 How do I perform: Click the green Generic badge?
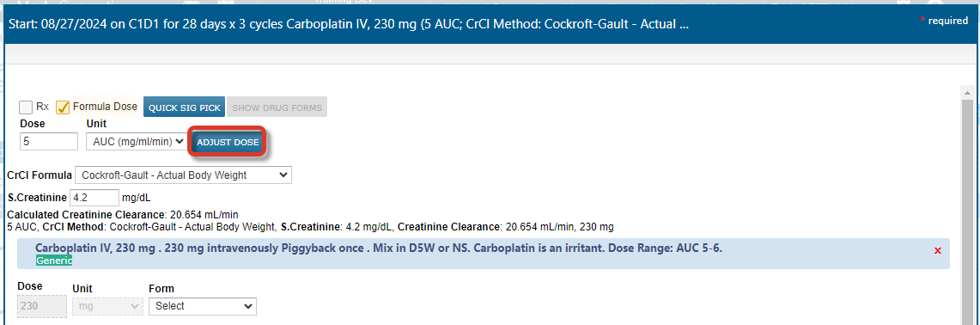[x=54, y=261]
